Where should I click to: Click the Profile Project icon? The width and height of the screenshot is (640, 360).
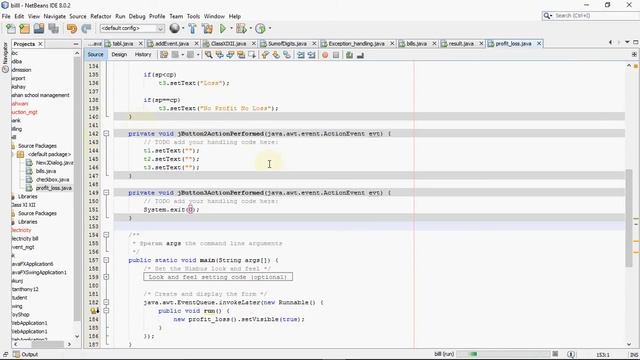[x=260, y=29]
